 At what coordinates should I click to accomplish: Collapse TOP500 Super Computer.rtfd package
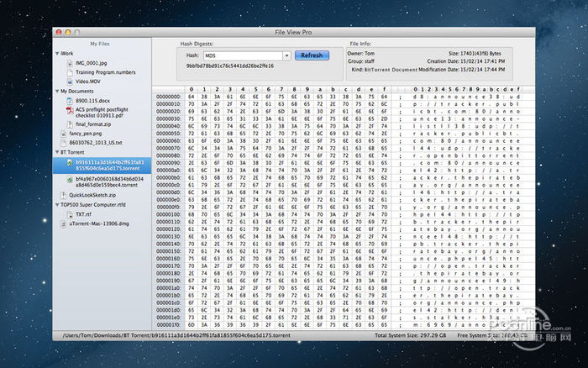(55, 205)
